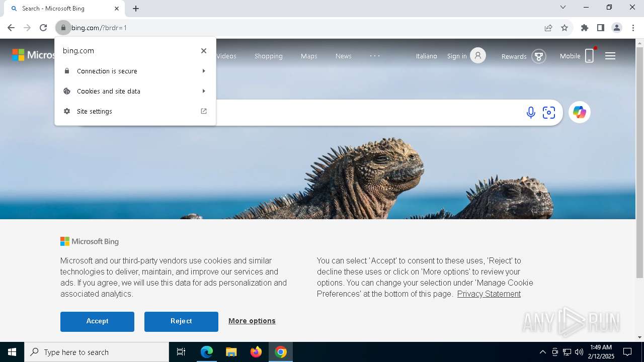Reload the Bing page
Viewport: 644px width, 362px height.
point(43,28)
